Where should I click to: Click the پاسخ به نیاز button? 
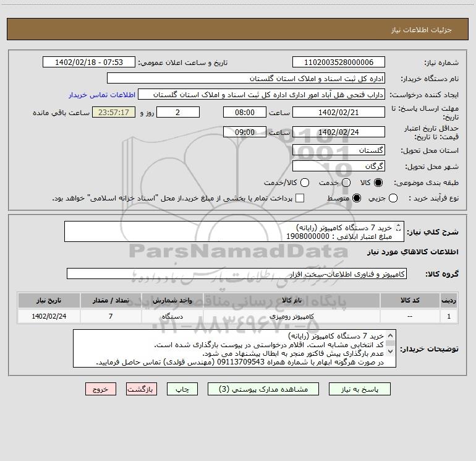359,389
